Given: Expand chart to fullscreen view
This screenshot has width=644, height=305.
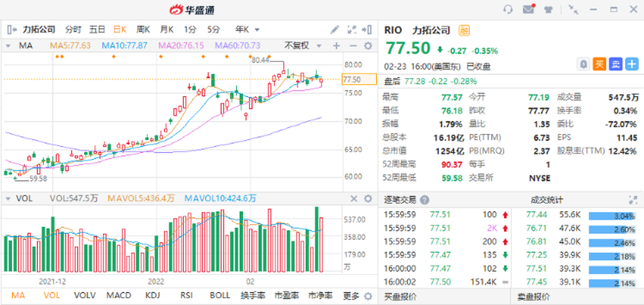Looking at the screenshot, I should tap(352, 29).
